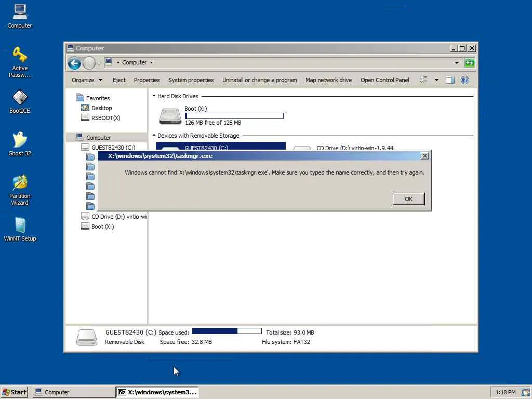
Task: Open the view options dropdown arrow
Action: [x=436, y=80]
